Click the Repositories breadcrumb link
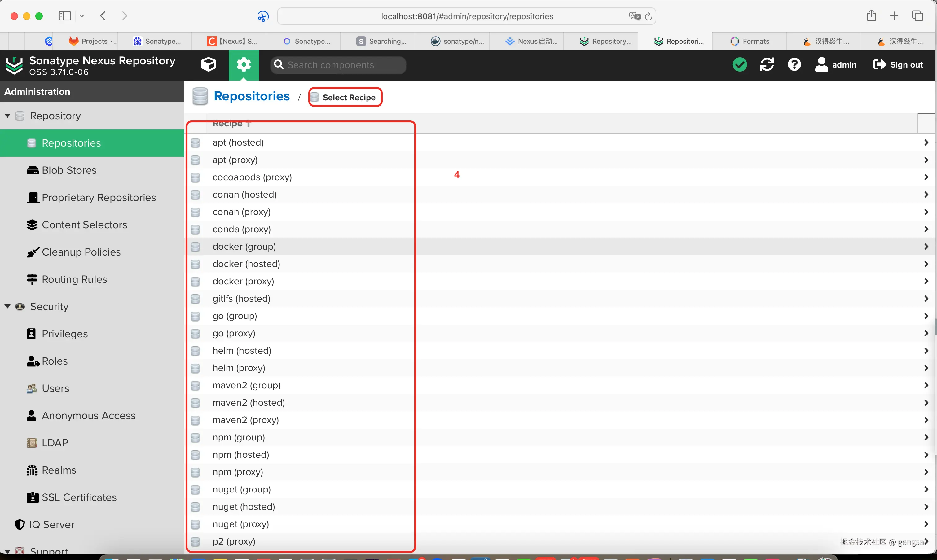Image resolution: width=937 pixels, height=560 pixels. 251,96
